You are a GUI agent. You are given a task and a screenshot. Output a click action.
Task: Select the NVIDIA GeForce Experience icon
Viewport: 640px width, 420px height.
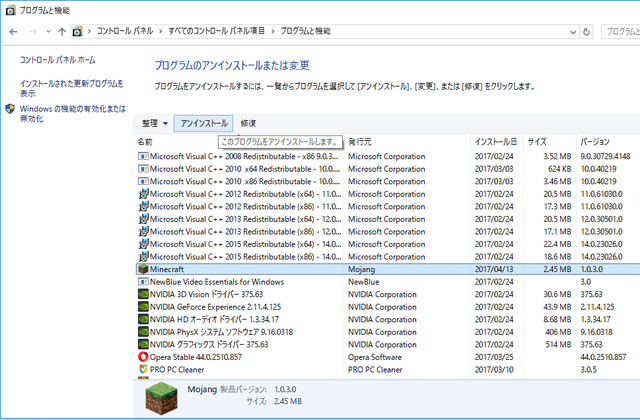tap(143, 306)
